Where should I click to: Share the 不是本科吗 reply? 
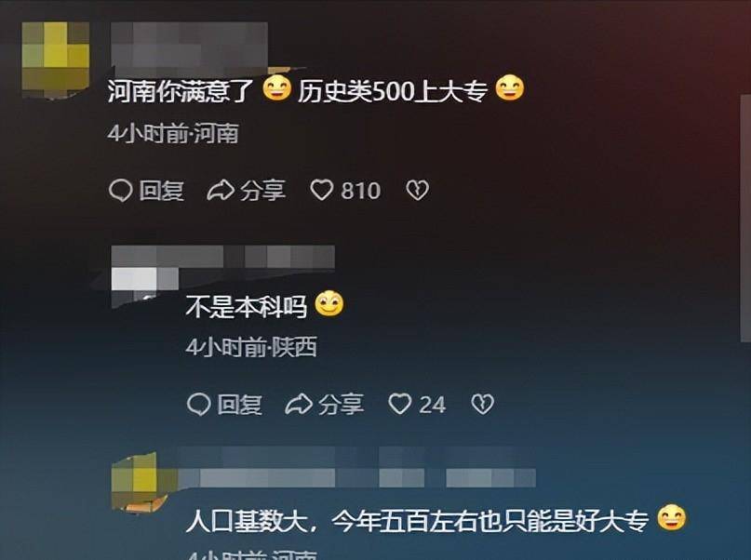[324, 404]
